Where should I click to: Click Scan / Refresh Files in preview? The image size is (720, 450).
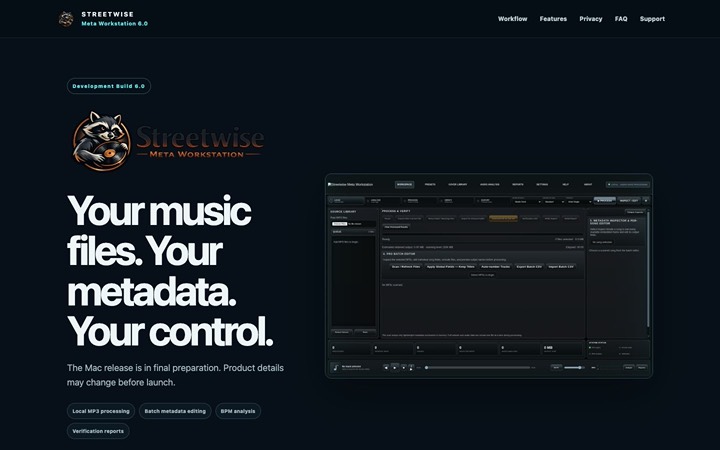pyautogui.click(x=406, y=267)
